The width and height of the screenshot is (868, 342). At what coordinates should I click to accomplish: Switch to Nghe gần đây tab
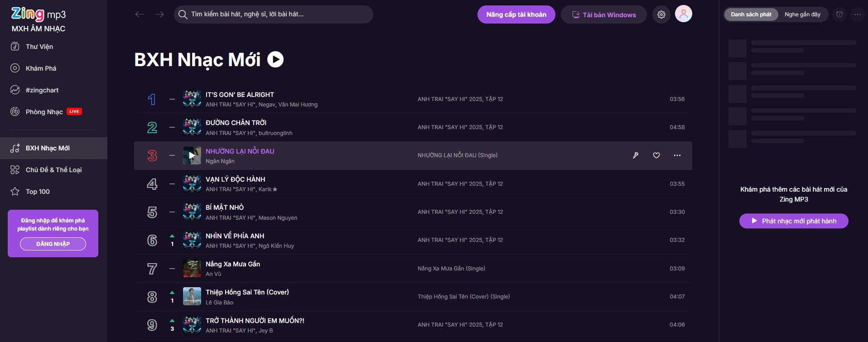(802, 14)
